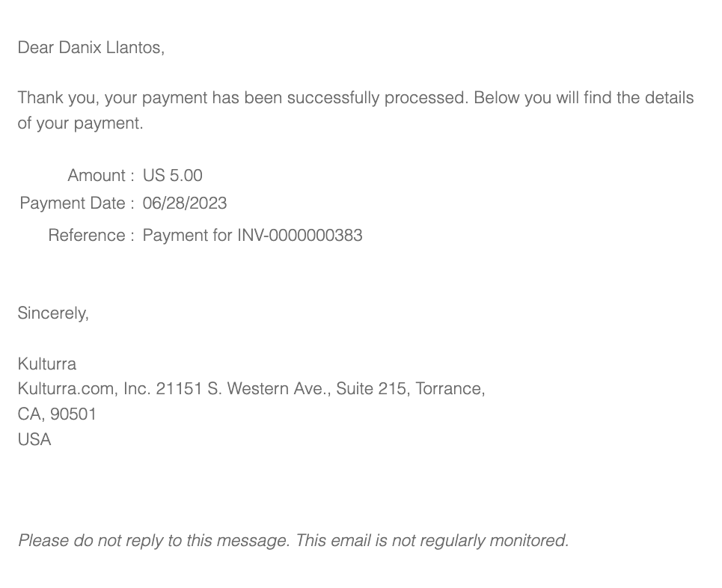Click the USA country line

pos(34,440)
